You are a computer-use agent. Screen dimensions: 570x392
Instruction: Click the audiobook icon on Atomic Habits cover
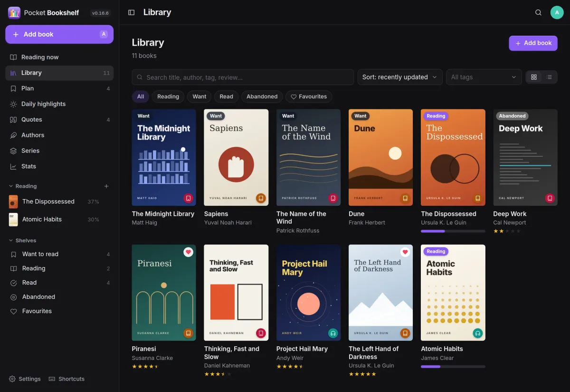click(477, 333)
